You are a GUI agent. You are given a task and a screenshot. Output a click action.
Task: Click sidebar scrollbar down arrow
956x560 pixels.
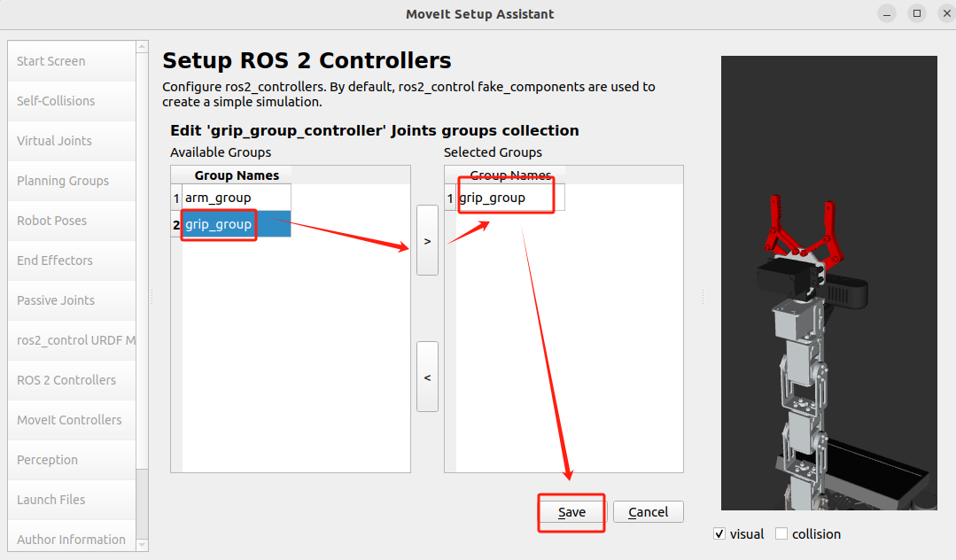[142, 545]
